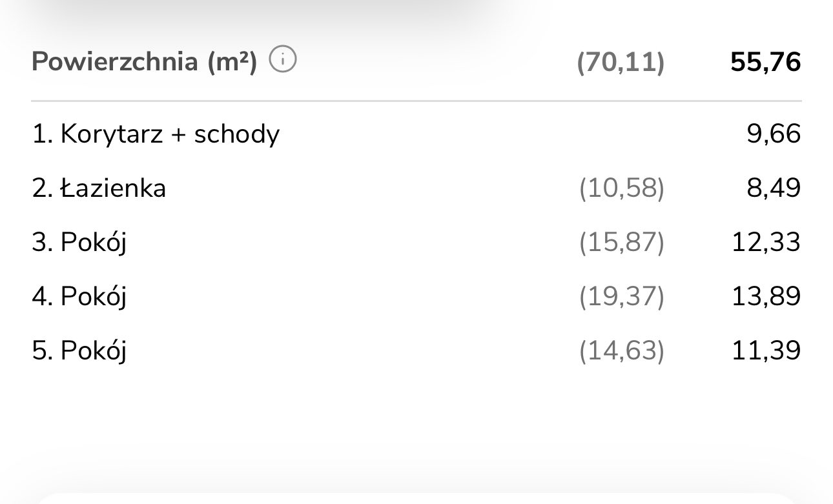Viewport: 833px width, 504px height.
Task: Select the Łazienka area 8,49
Action: 774,188
